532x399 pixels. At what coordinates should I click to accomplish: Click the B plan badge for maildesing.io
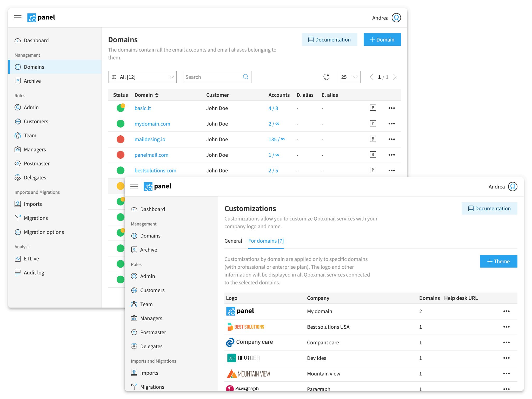(x=373, y=139)
